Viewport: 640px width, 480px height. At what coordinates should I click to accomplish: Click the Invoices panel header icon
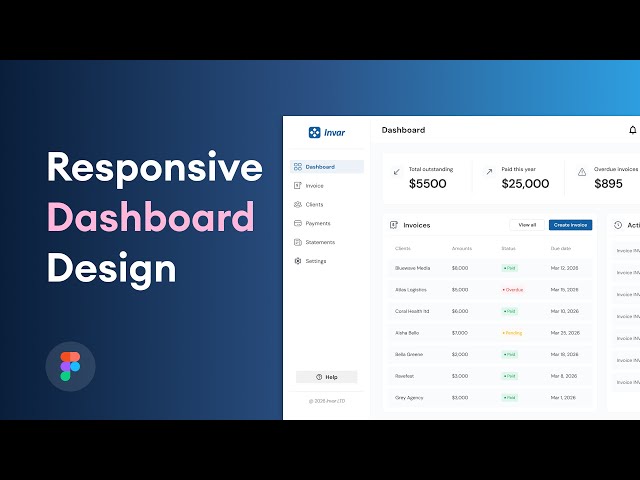tap(394, 225)
